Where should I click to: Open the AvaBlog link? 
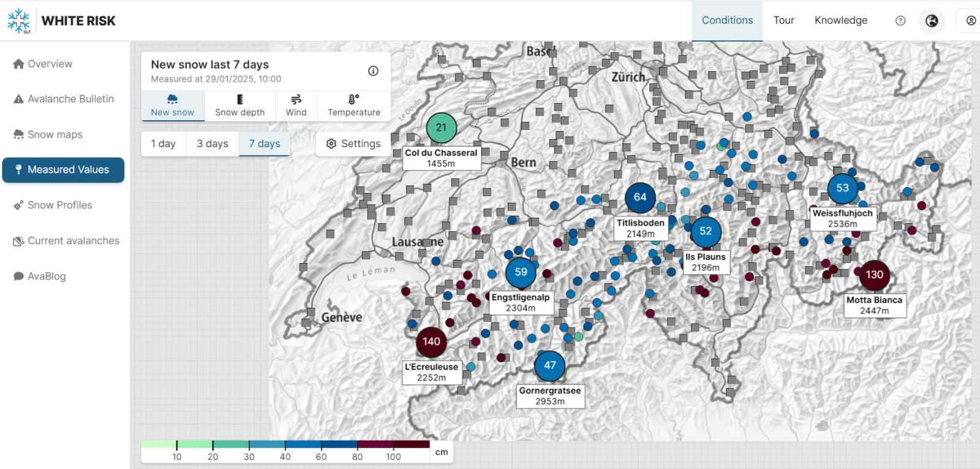pos(47,276)
